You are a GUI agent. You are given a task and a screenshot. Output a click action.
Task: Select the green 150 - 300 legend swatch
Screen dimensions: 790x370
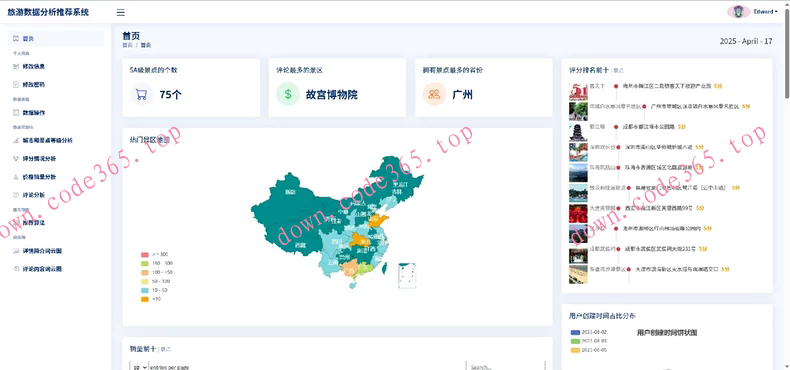click(x=145, y=263)
